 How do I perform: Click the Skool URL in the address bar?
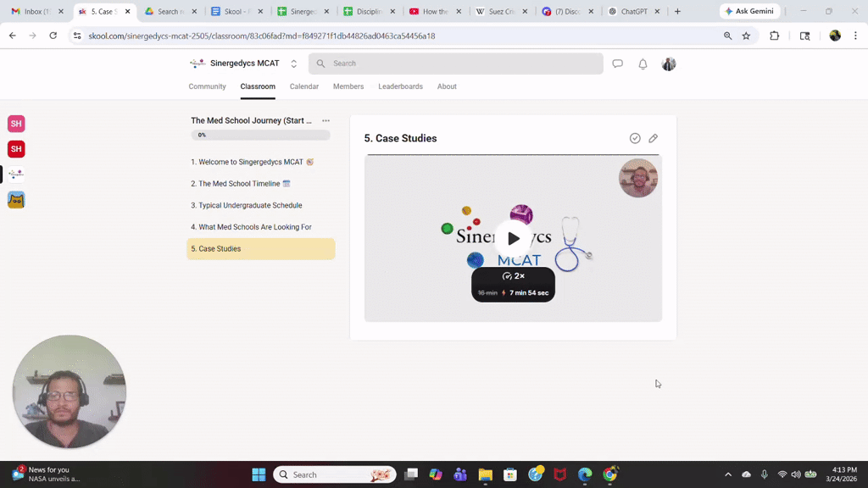click(262, 36)
